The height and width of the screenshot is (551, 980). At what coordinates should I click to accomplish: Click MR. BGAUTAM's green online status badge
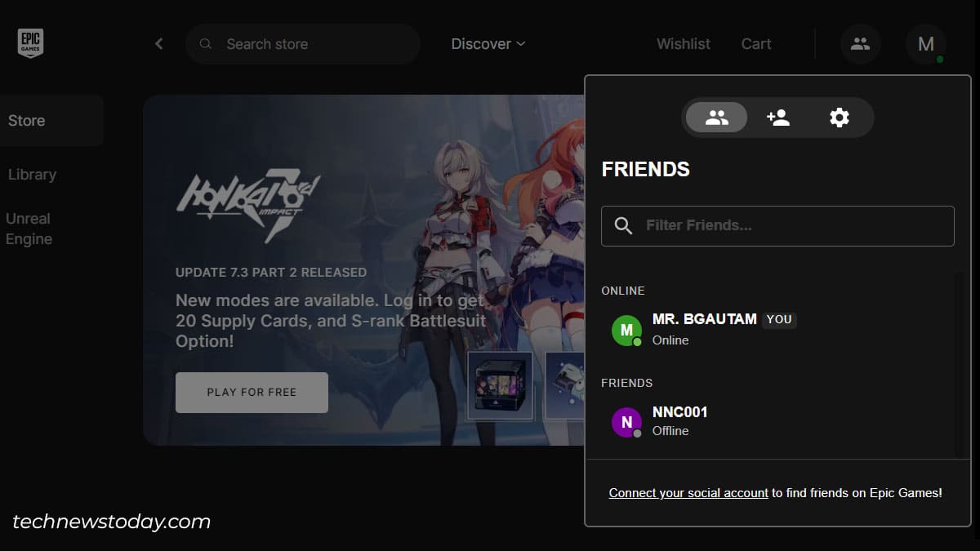tap(636, 342)
